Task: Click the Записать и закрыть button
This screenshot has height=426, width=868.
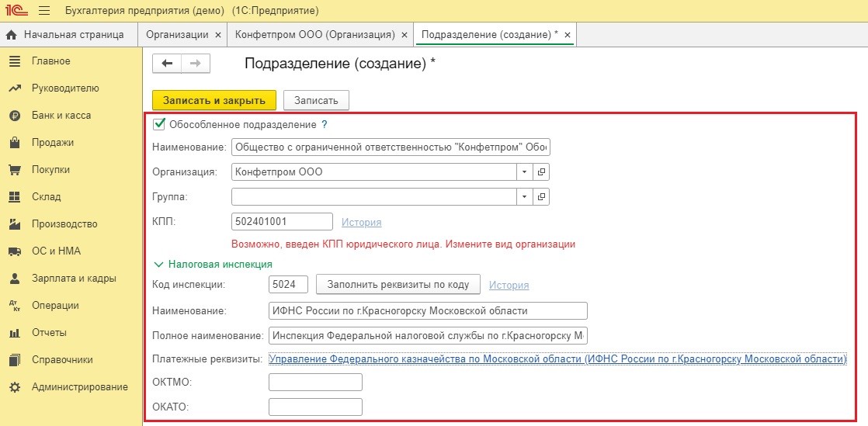Action: pyautogui.click(x=214, y=100)
